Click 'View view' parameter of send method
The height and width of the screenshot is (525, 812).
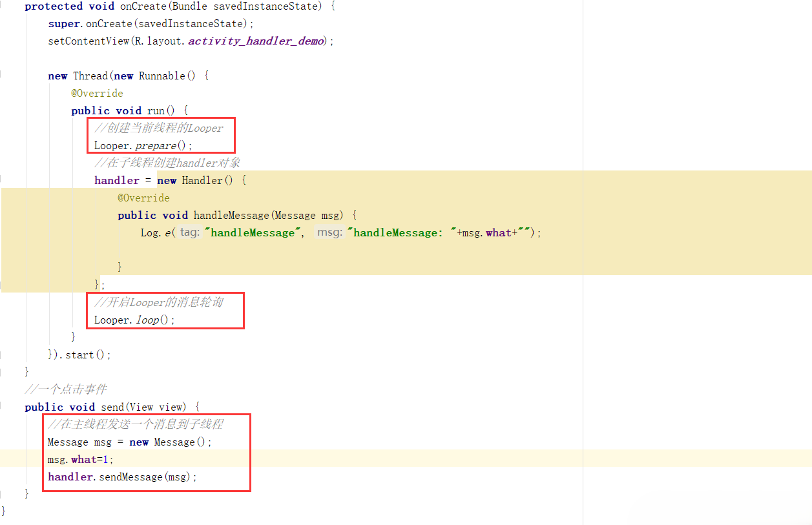coord(156,407)
